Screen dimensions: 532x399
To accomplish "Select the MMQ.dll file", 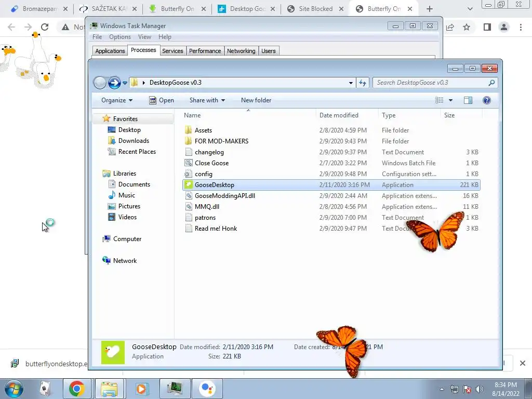I will pos(207,207).
